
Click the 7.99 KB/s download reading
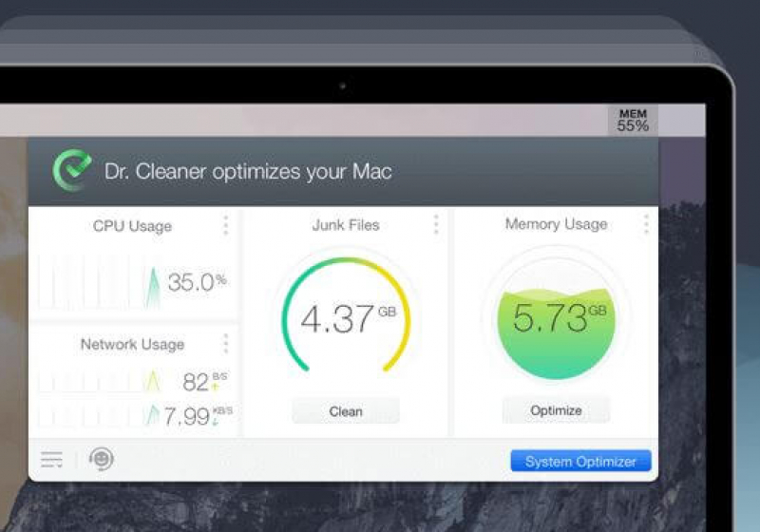(186, 417)
